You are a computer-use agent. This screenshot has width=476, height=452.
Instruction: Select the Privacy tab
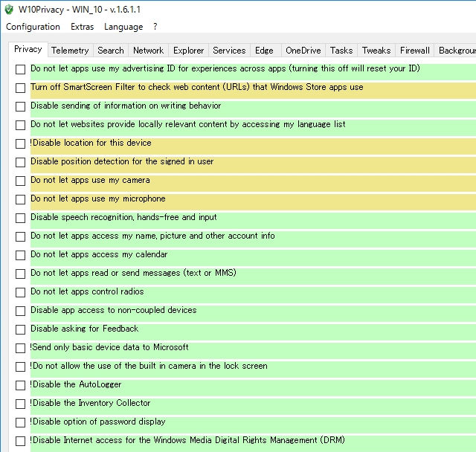(28, 49)
